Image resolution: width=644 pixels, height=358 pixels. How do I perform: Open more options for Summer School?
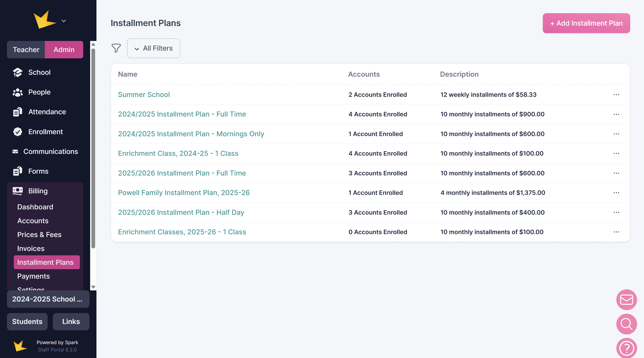pyautogui.click(x=616, y=95)
